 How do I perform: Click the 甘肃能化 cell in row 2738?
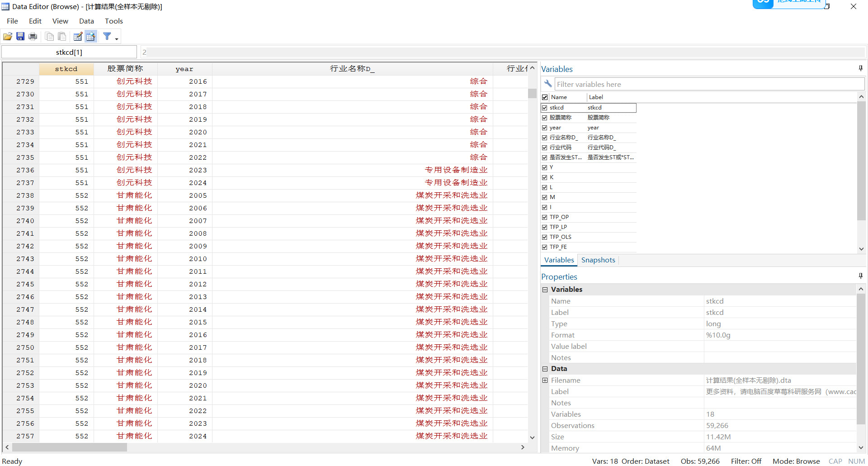pyautogui.click(x=126, y=195)
